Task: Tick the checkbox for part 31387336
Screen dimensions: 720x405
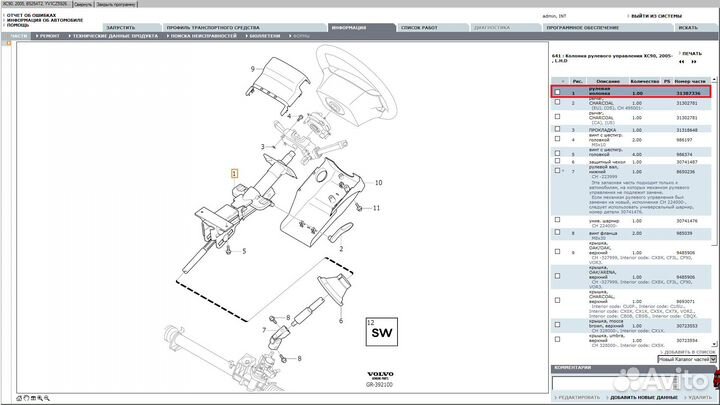Action: (558, 92)
